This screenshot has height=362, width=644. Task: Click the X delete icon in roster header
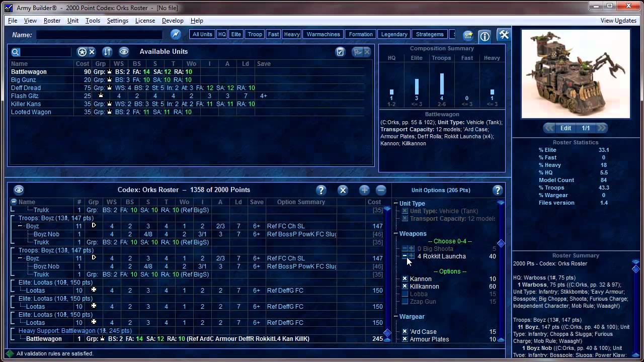[x=343, y=190]
